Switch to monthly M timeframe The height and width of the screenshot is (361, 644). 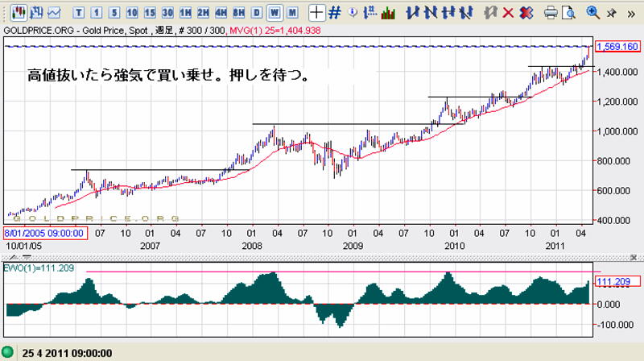pyautogui.click(x=292, y=13)
